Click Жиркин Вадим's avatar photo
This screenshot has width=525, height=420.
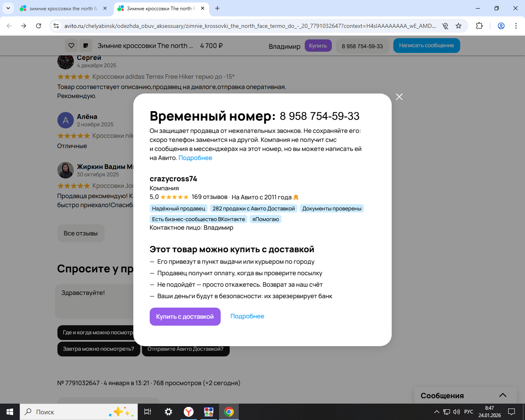(x=66, y=171)
